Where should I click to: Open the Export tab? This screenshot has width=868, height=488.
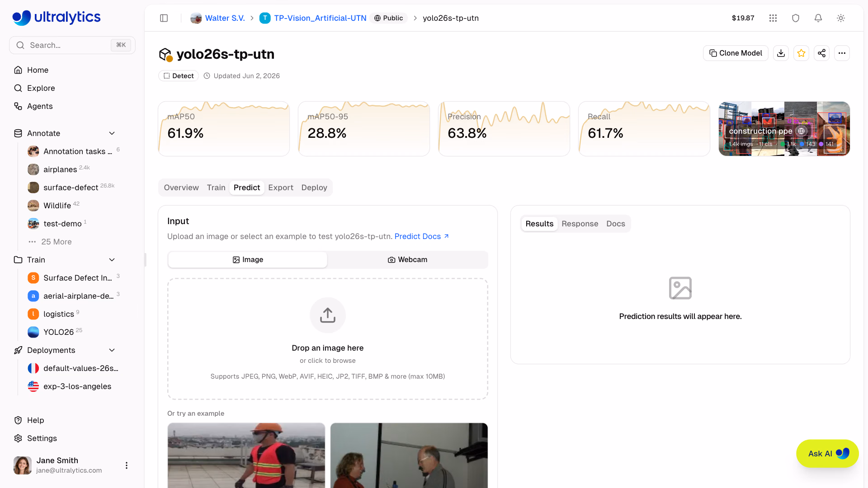click(x=281, y=188)
